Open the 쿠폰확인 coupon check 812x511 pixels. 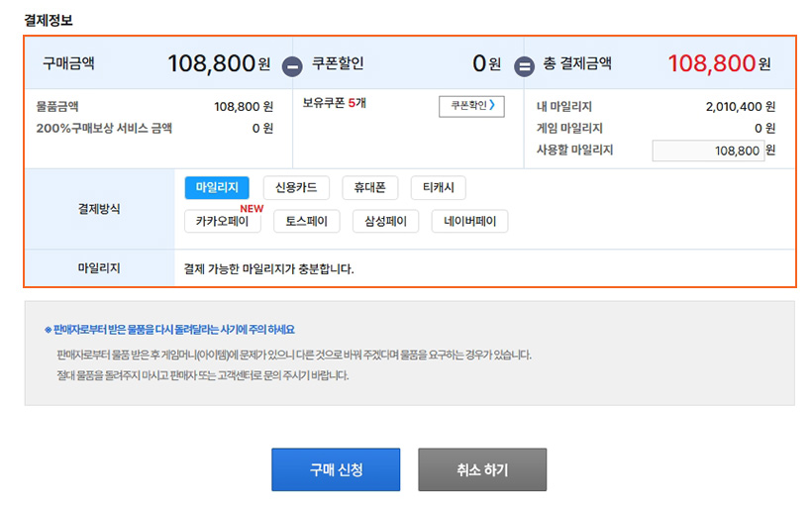[x=472, y=105]
